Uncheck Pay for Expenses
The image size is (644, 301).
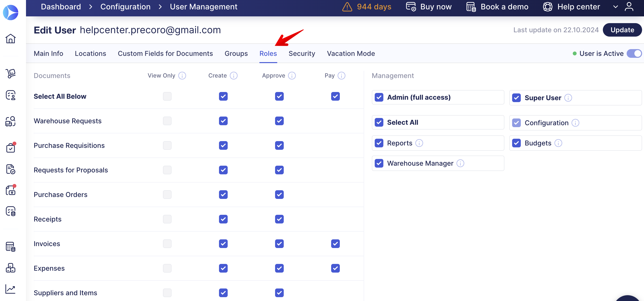[335, 268]
